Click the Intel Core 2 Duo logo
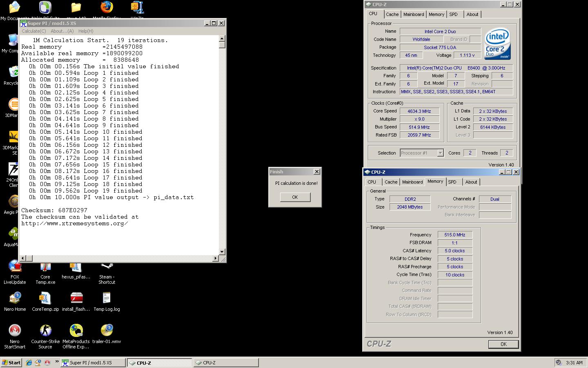 [x=497, y=44]
